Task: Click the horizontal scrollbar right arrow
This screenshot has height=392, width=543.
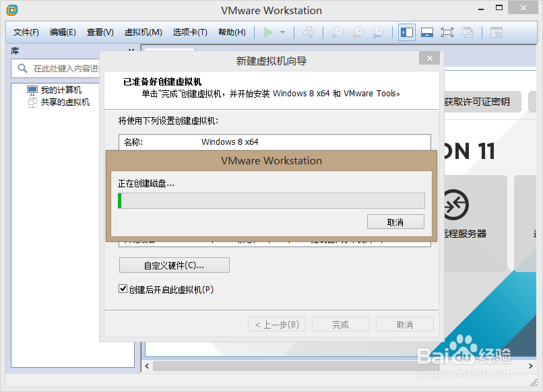Action: [530, 366]
